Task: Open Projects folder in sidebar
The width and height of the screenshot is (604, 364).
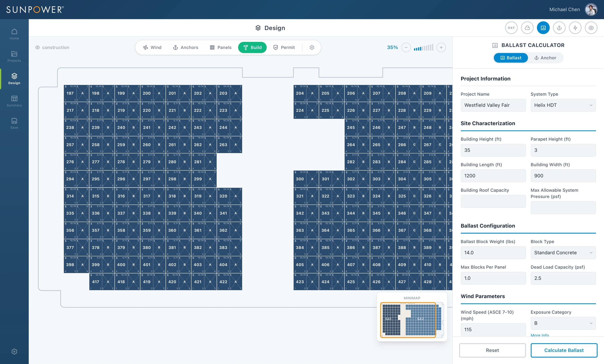Action: [x=14, y=57]
